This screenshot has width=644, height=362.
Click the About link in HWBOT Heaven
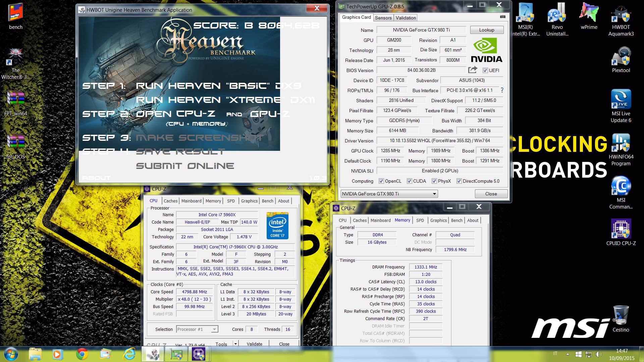click(x=96, y=178)
